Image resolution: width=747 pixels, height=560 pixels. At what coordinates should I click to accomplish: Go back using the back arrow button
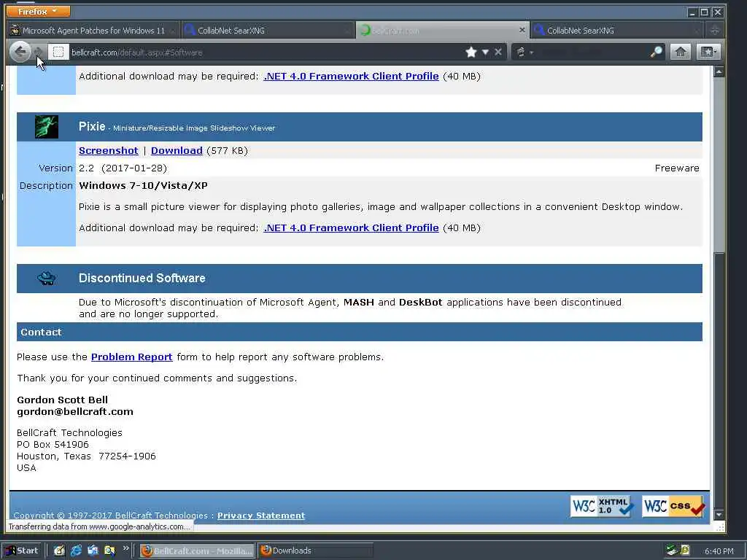click(20, 52)
